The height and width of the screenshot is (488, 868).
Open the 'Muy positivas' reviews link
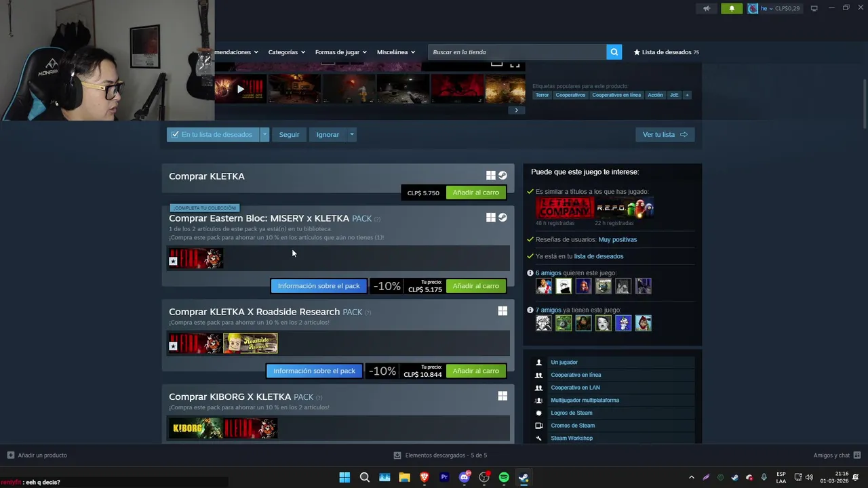[618, 239]
